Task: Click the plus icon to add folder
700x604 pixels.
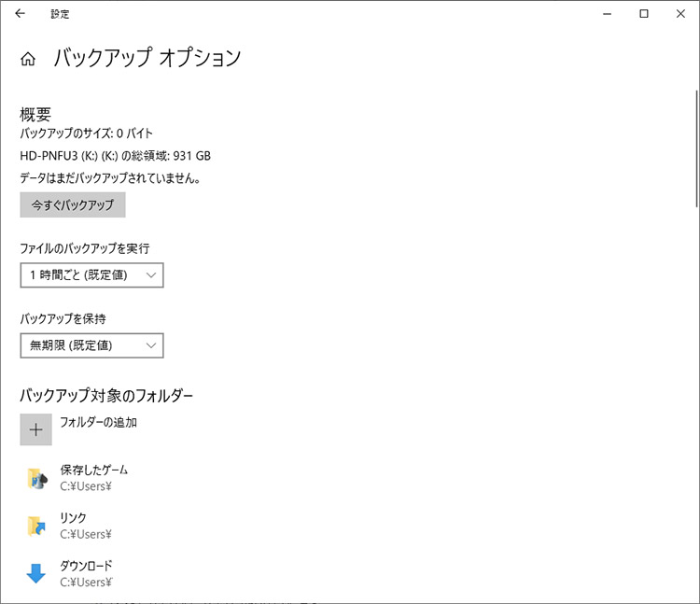Action: [x=36, y=429]
